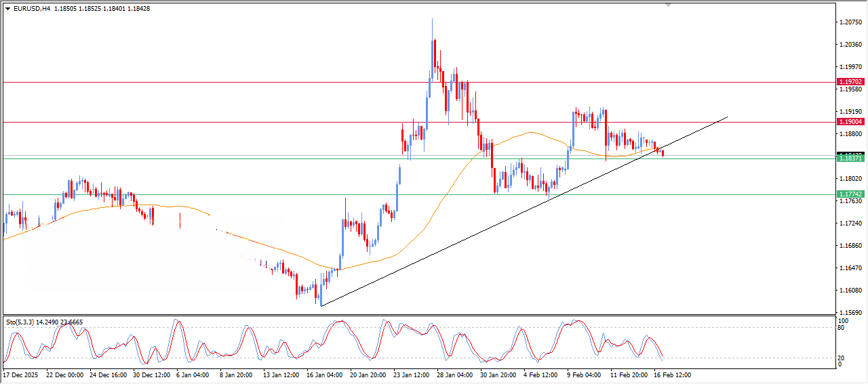Image resolution: width=868 pixels, height=384 pixels.
Task: Select the red 1.19702 price label
Action: [850, 82]
